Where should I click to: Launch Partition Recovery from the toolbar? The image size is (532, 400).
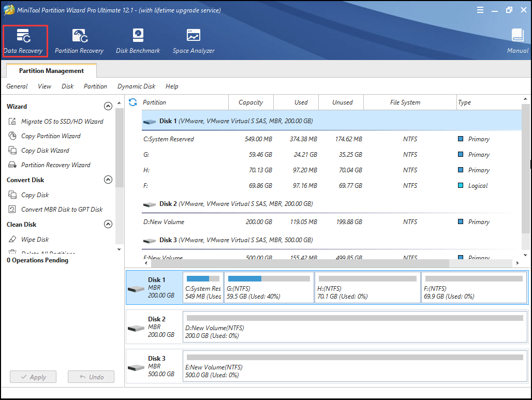point(79,41)
